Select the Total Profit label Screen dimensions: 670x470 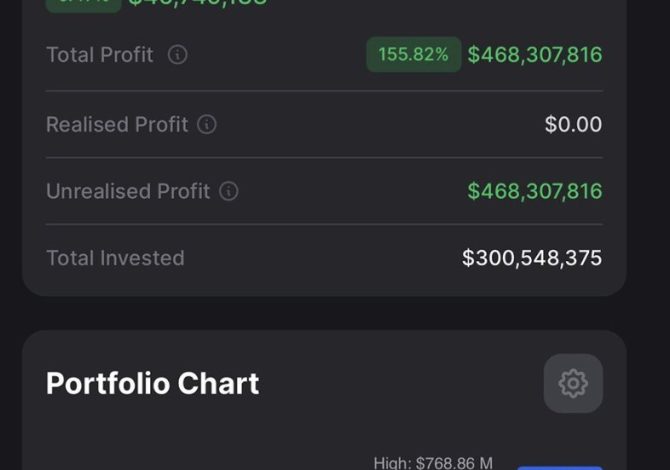coord(100,55)
